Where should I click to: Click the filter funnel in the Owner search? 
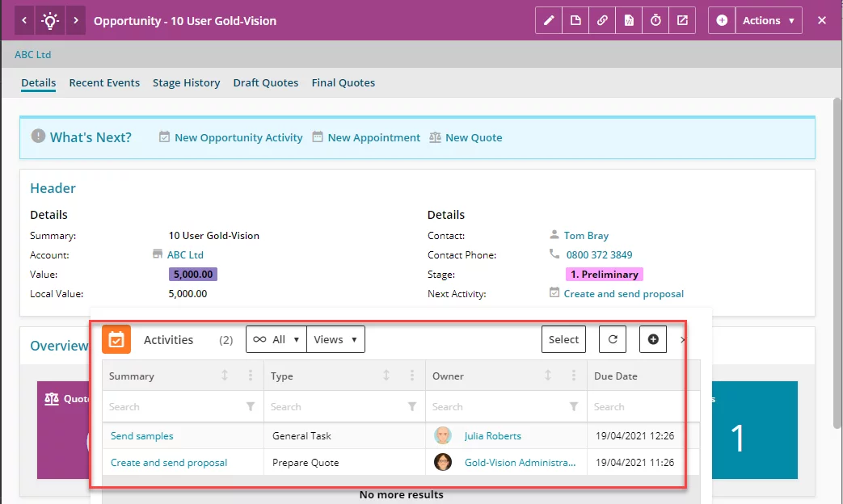(x=574, y=407)
